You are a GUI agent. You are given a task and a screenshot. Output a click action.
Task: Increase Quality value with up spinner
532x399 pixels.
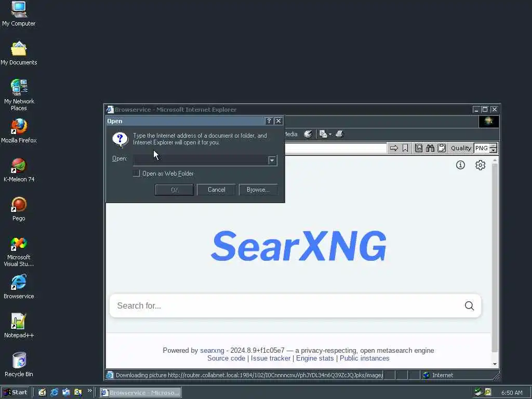(494, 145)
